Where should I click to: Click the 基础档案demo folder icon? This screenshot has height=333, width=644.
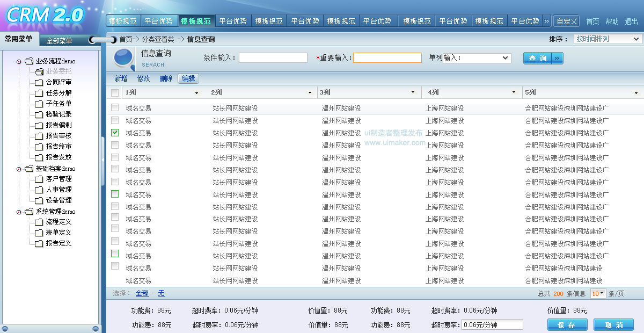tap(28, 168)
